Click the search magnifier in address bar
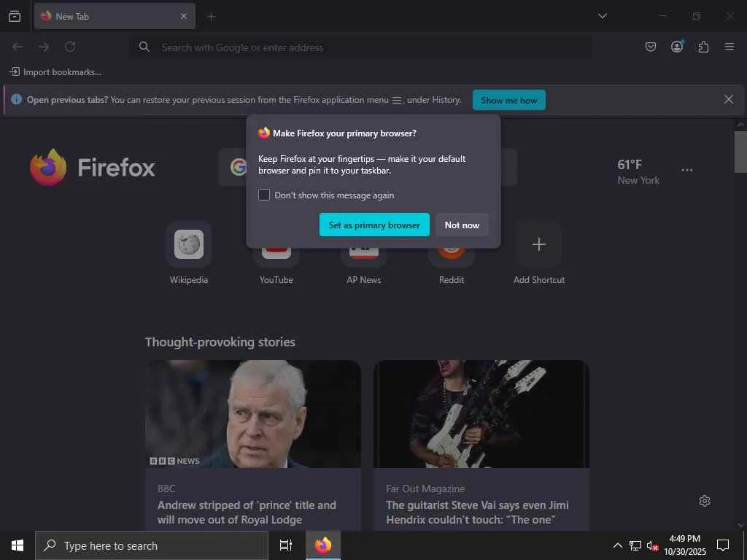This screenshot has width=747, height=560. (144, 47)
